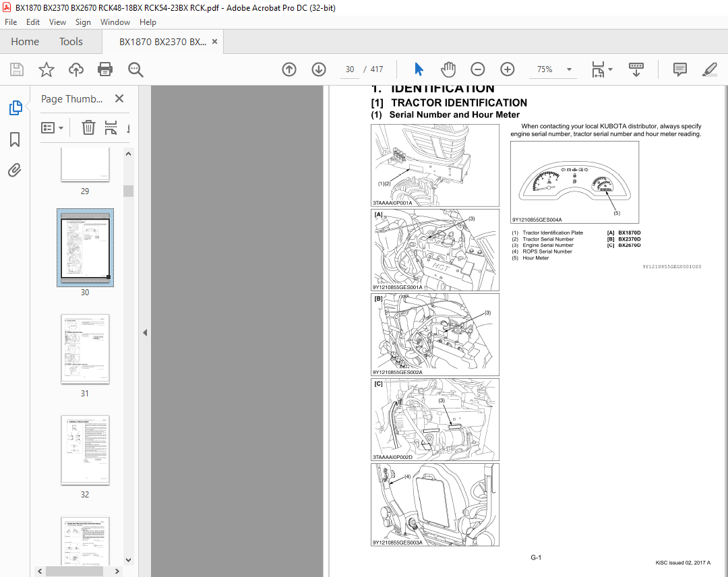Zoom out with minus icon
728x577 pixels.
(477, 69)
